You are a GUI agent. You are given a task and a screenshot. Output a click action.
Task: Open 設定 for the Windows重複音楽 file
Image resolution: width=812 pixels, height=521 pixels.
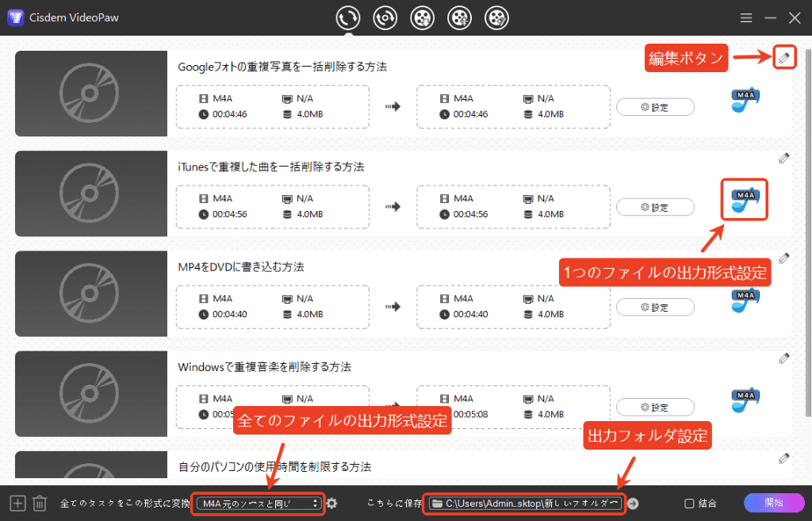pyautogui.click(x=655, y=407)
